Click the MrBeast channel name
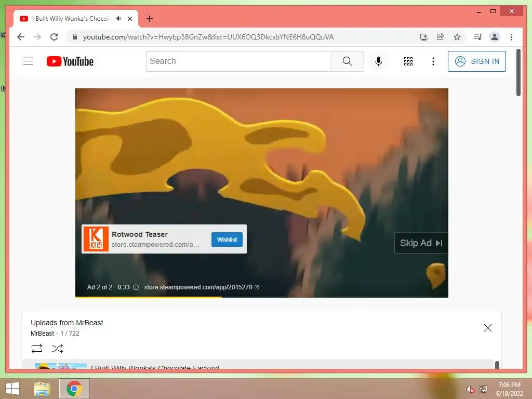532x399 pixels. (x=42, y=334)
